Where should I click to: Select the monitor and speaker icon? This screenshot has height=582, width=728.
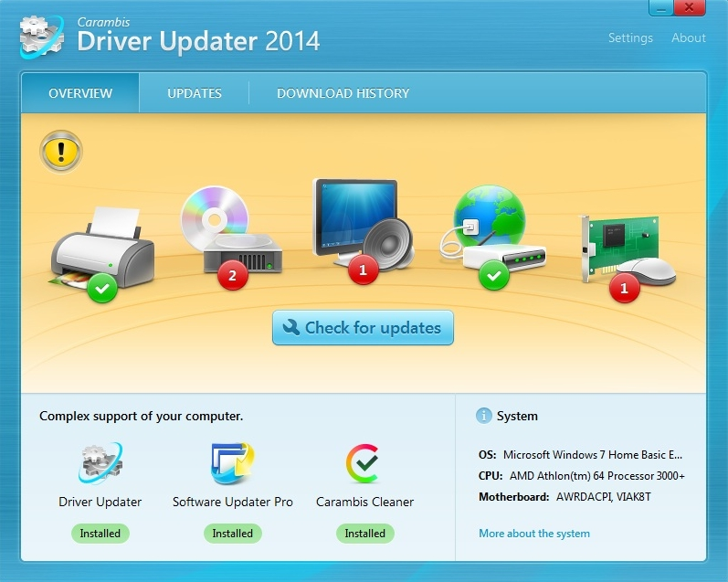pos(363,224)
